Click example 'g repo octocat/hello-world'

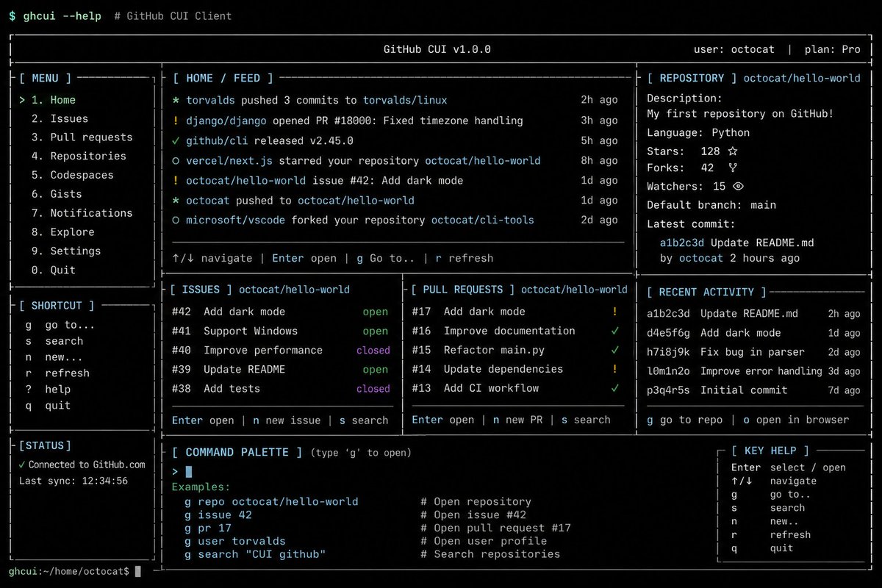[x=272, y=501]
